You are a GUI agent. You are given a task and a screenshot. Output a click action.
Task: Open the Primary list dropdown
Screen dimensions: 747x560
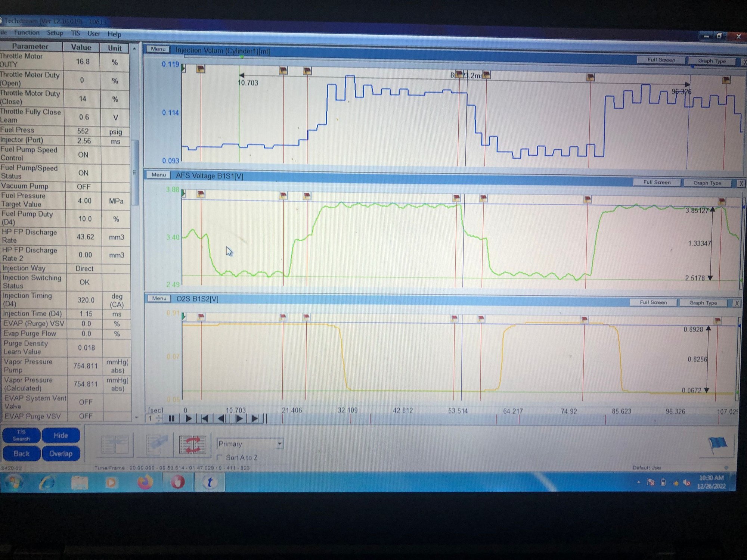[279, 444]
